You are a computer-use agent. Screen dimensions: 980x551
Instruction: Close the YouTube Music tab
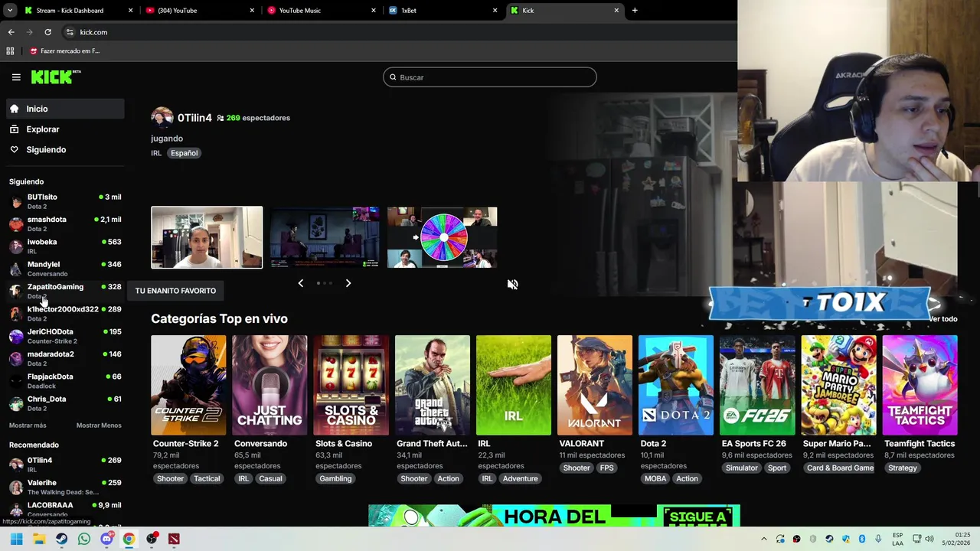tap(374, 11)
